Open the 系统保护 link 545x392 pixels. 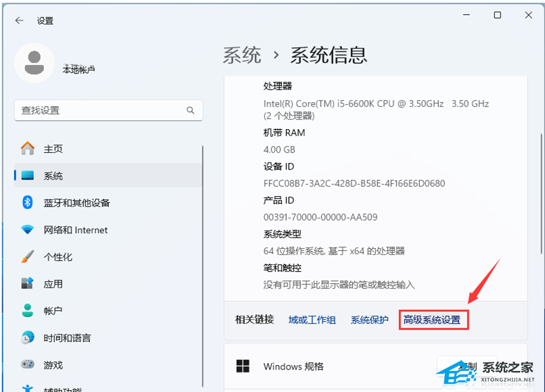tap(369, 320)
